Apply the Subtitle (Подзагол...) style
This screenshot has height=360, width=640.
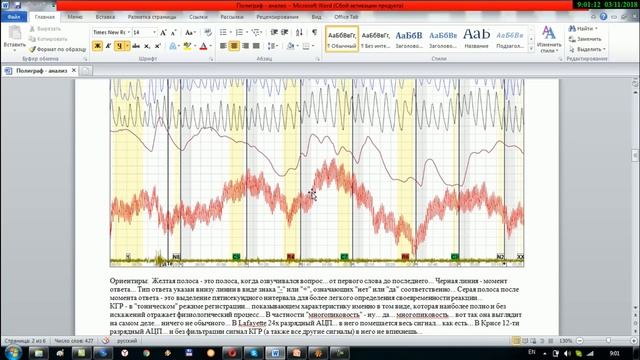point(510,39)
